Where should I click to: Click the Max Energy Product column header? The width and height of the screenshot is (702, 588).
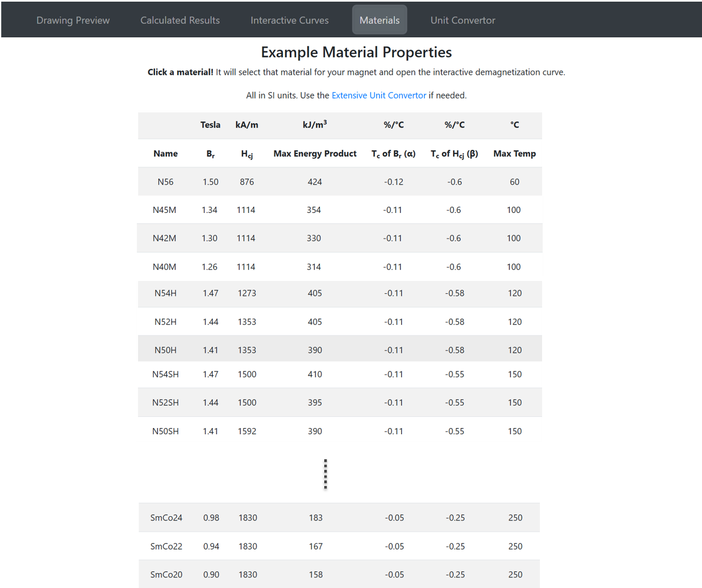[315, 154]
